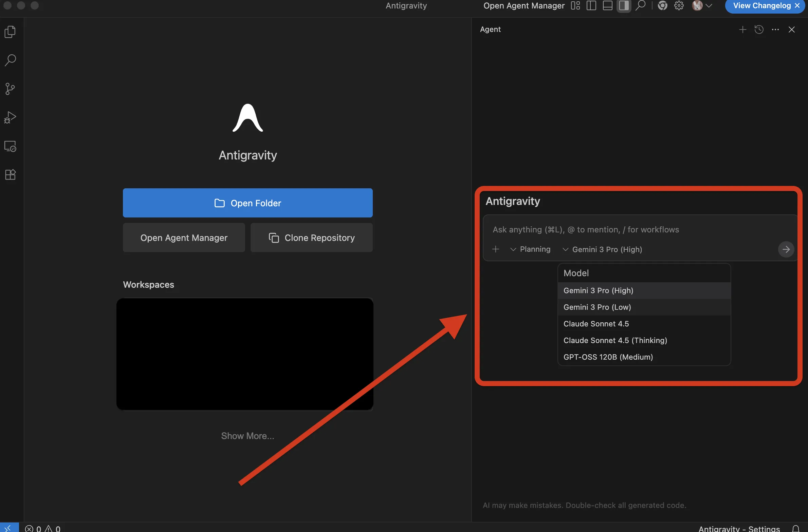Open the Explorer view in sidebar

point(10,32)
